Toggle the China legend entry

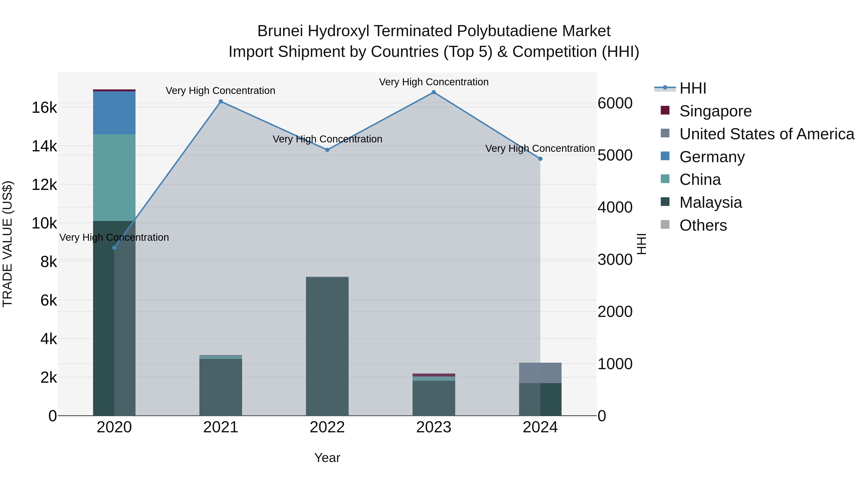click(691, 180)
